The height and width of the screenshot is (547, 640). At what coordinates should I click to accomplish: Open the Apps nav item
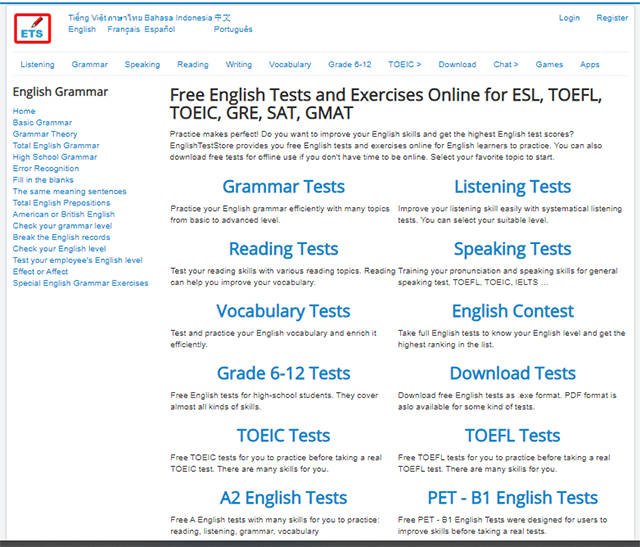pos(589,64)
